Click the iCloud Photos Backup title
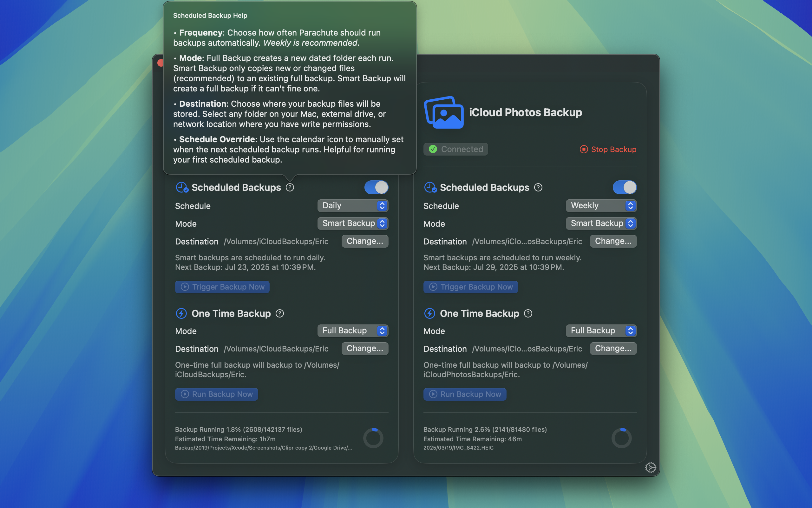The height and width of the screenshot is (508, 812). point(526,112)
